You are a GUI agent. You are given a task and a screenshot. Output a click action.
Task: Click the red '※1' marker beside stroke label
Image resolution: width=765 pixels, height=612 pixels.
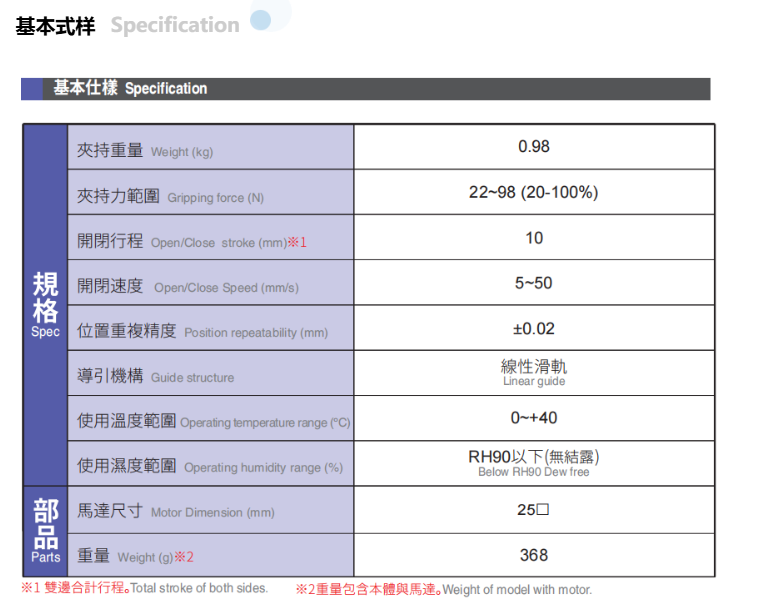coord(297,242)
